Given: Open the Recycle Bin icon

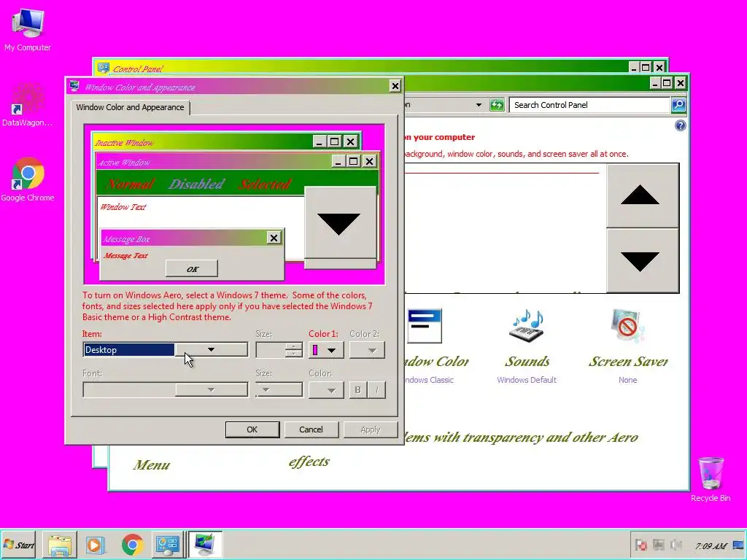Looking at the screenshot, I should 711,478.
